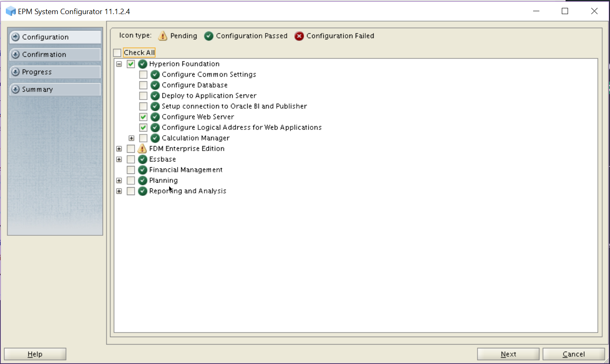Screen dimensions: 610x364
Task: Click the Next button
Action: tap(508, 354)
